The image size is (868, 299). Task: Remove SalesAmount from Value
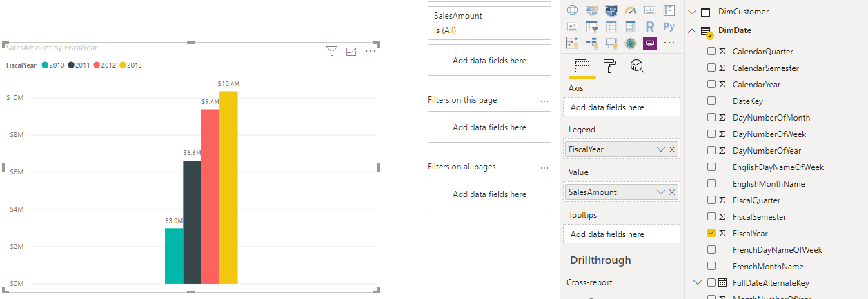point(672,192)
